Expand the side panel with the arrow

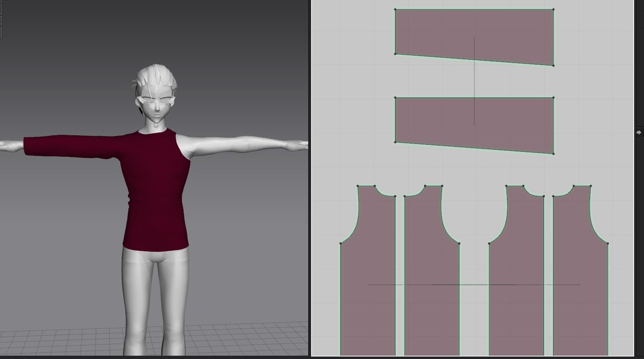[x=639, y=132]
